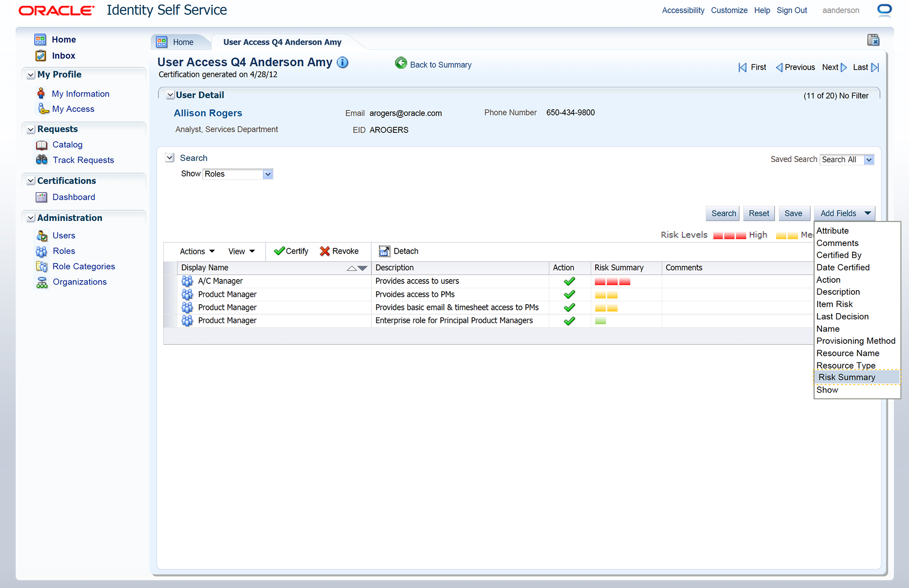Pick Item Risk from Add Fields menu

[x=834, y=304]
